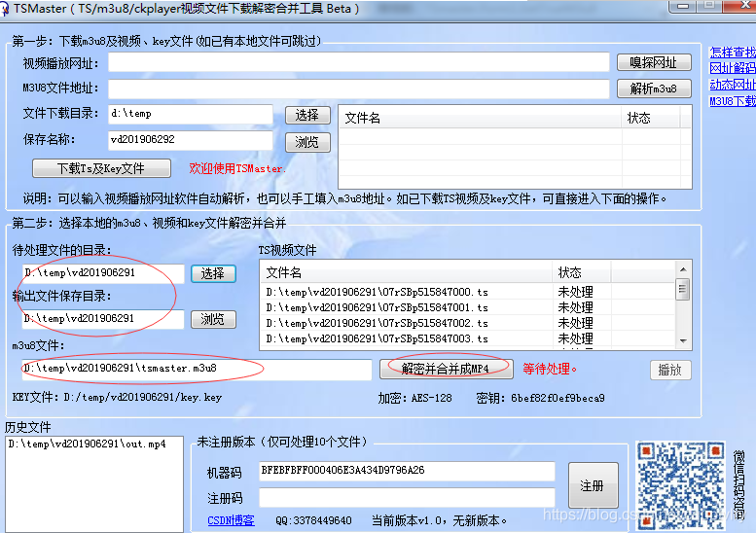Click the TSMaster app icon in title bar
Viewport: 756px width, 533px height.
pos(4,8)
